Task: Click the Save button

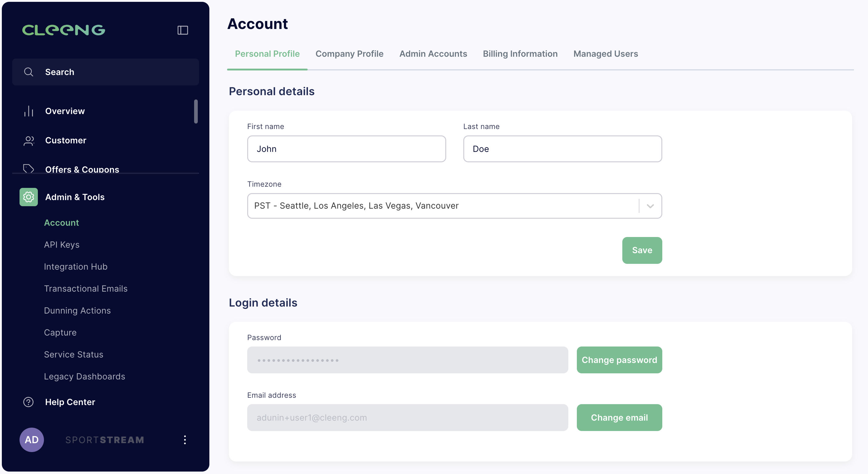Action: (642, 250)
